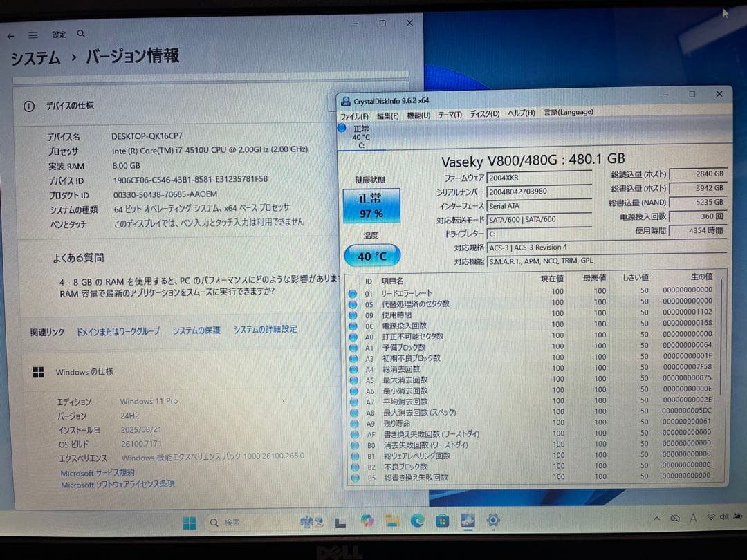Open Copilot from the taskbar

pos(367,521)
